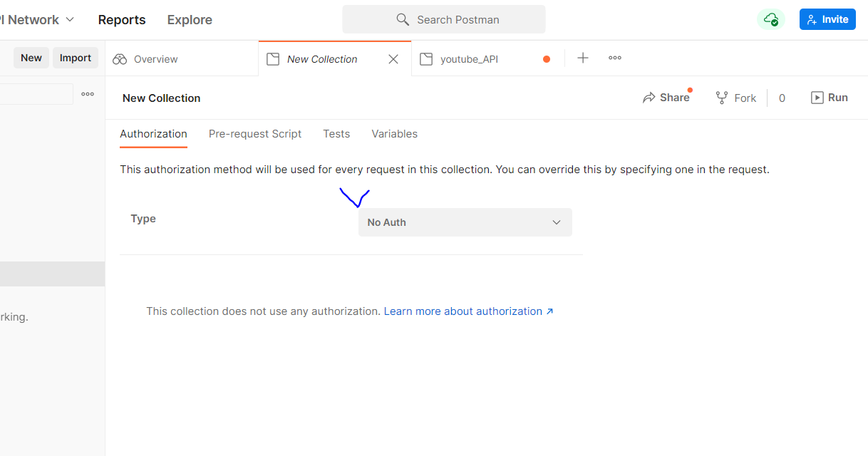Click the youtube_API tab collection icon
This screenshot has height=456, width=868.
(426, 59)
